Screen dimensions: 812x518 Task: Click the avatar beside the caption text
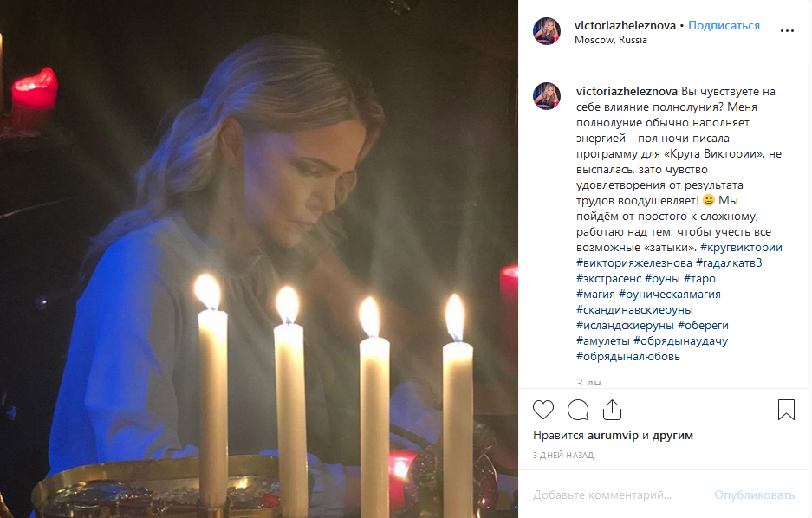tap(547, 96)
